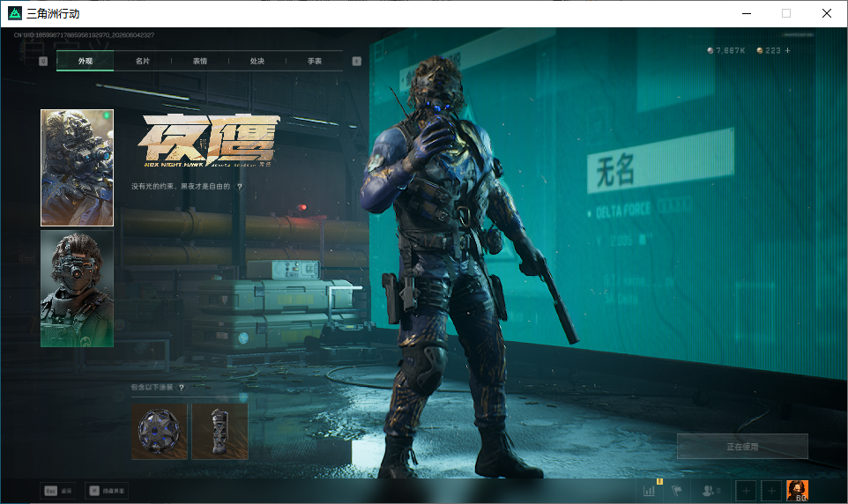Viewport: 848px width, 504px height.
Task: Click the second empty squad slot plus
Action: [771, 491]
